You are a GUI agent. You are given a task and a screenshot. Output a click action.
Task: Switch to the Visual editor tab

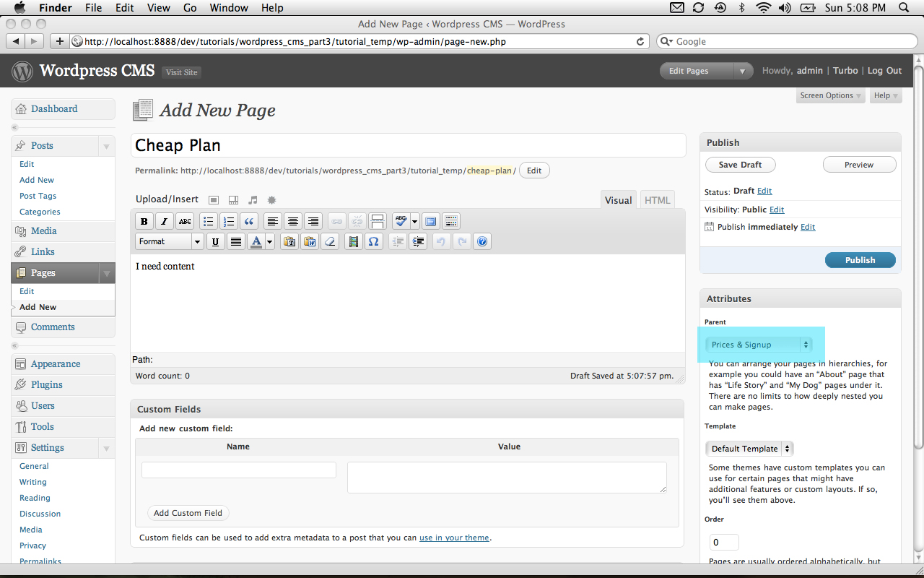(x=619, y=200)
